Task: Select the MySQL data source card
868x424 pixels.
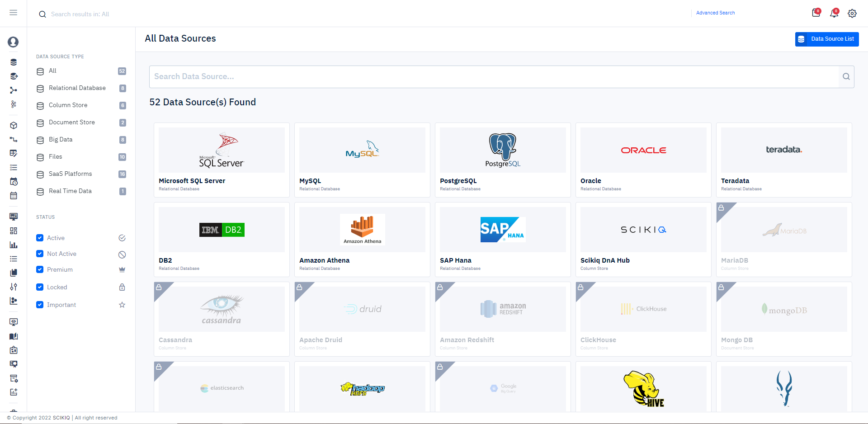Action: point(362,160)
